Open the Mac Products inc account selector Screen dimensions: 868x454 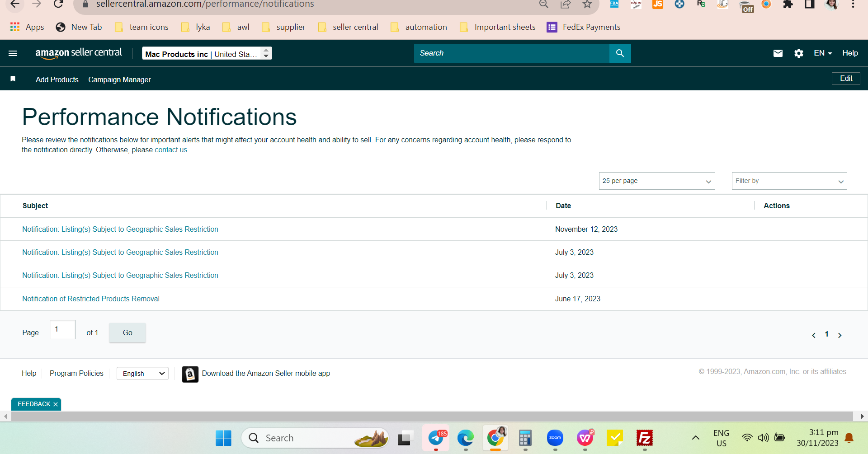(207, 54)
